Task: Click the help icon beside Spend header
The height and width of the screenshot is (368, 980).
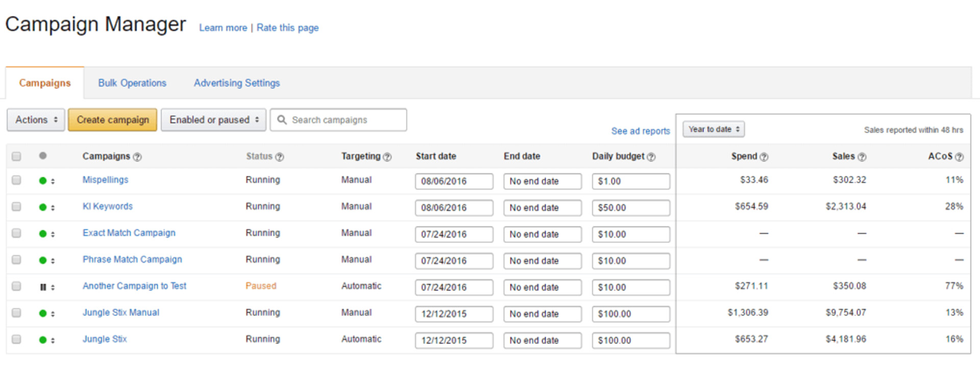Action: click(764, 157)
